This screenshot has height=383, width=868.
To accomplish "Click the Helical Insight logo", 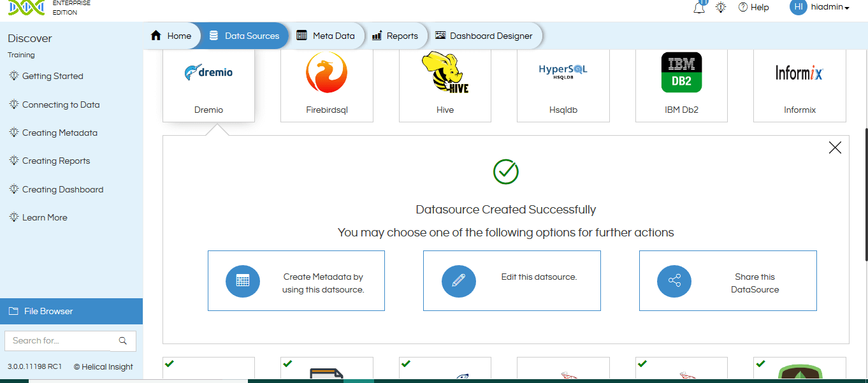I will (x=27, y=8).
